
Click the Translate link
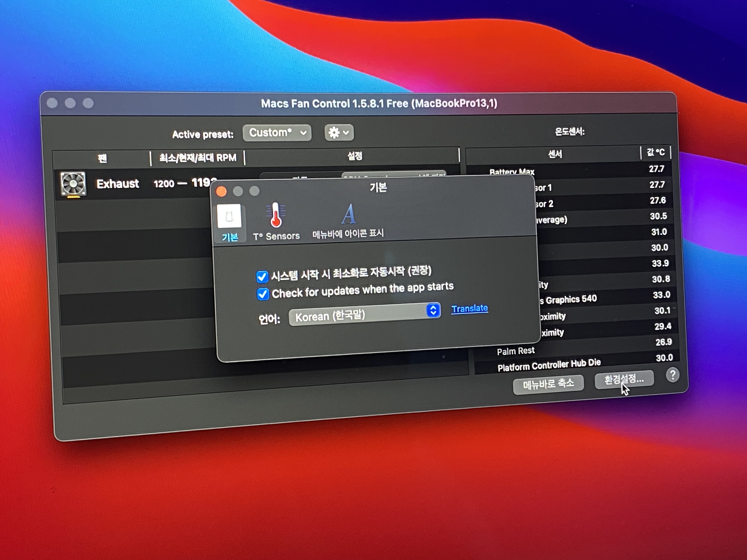click(469, 308)
